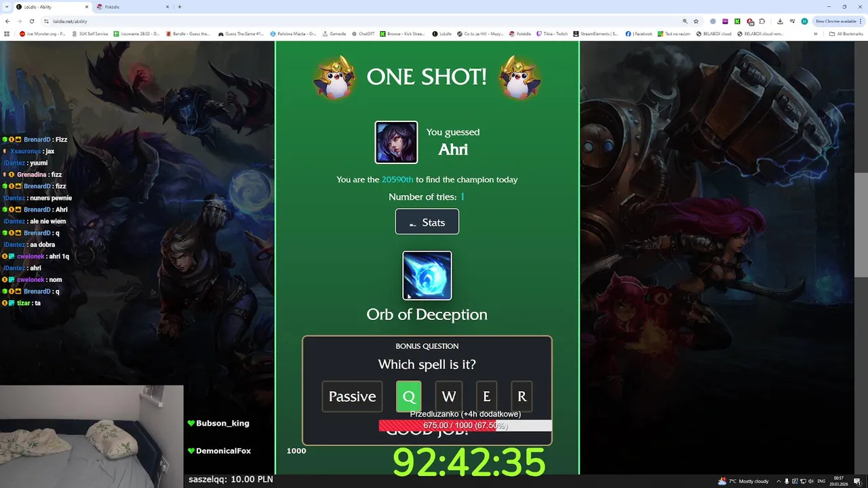Go forward to the next page
The image size is (868, 488).
[20, 21]
